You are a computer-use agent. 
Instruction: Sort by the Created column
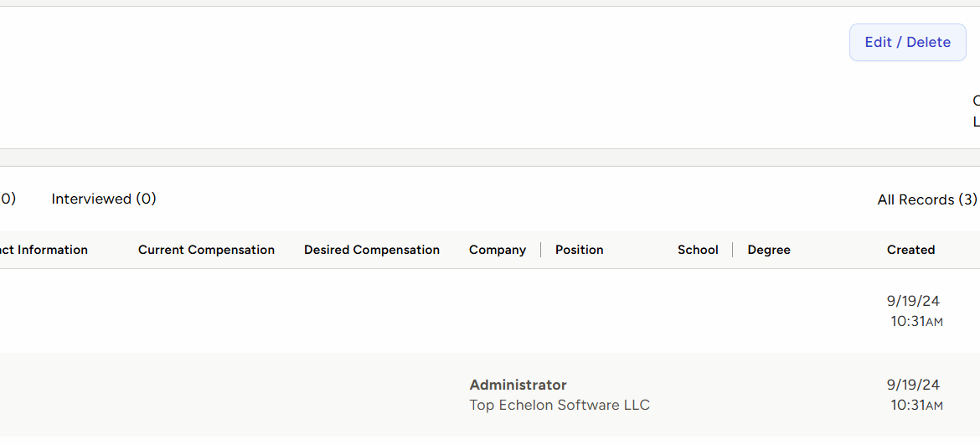910,250
